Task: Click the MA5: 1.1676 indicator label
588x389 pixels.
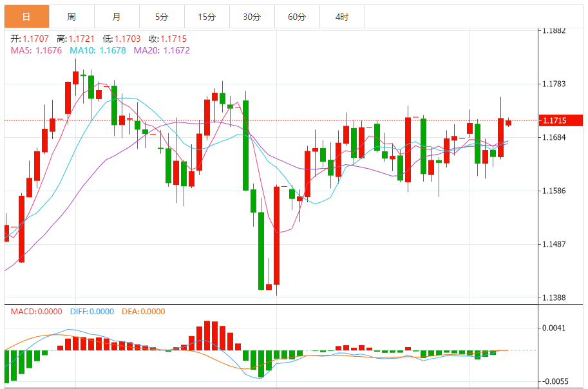Action: tap(36, 50)
